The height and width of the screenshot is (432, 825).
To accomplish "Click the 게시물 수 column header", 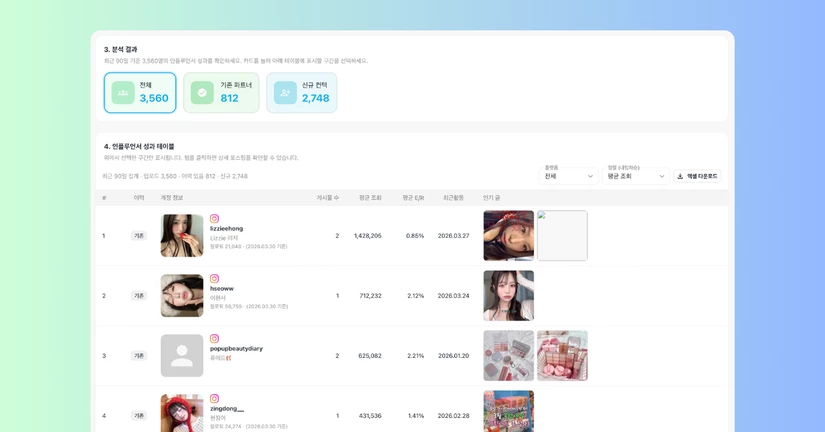I will click(x=327, y=198).
